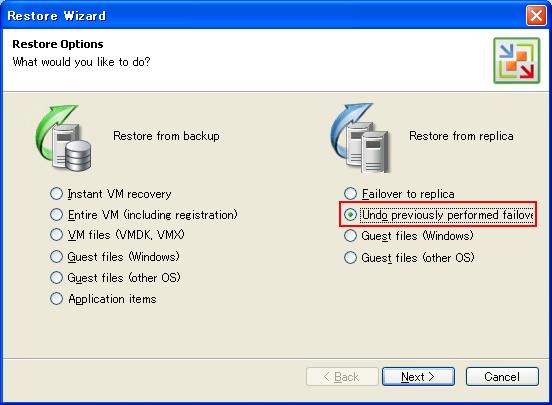
Task: Click the Cancel button
Action: coord(502,377)
